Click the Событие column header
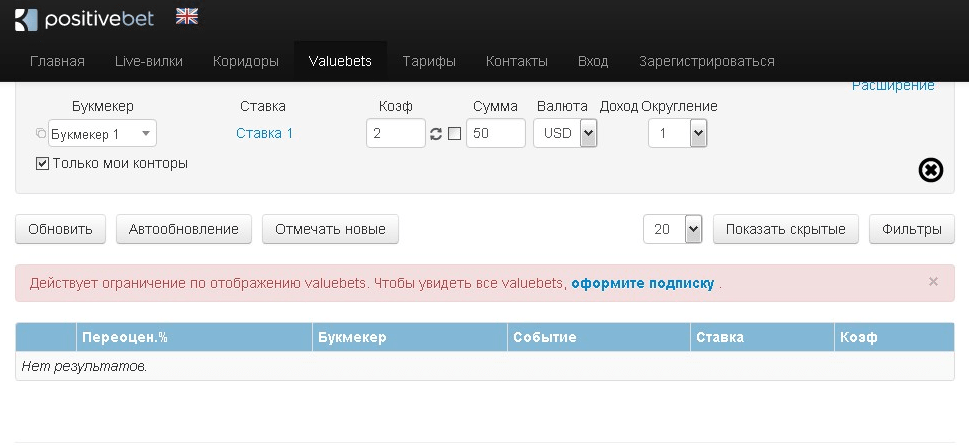The width and height of the screenshot is (969, 448). click(598, 337)
